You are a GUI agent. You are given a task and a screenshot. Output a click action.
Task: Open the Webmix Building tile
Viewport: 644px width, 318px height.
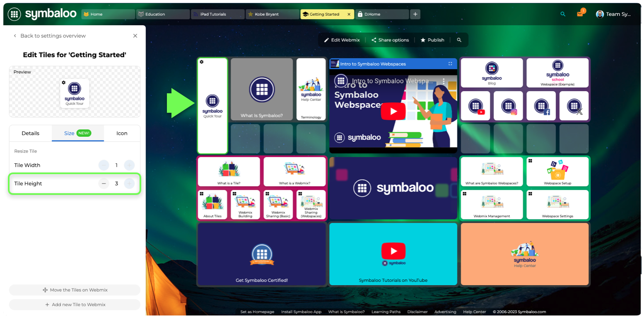tap(245, 204)
